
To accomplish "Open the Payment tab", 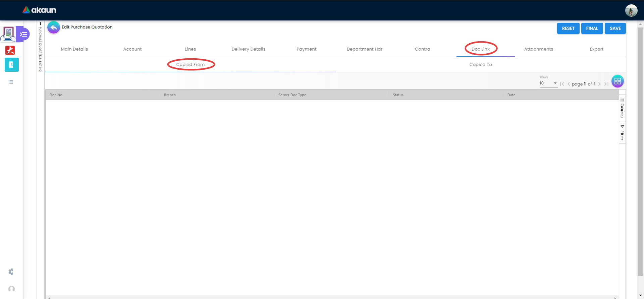I will click(x=307, y=49).
